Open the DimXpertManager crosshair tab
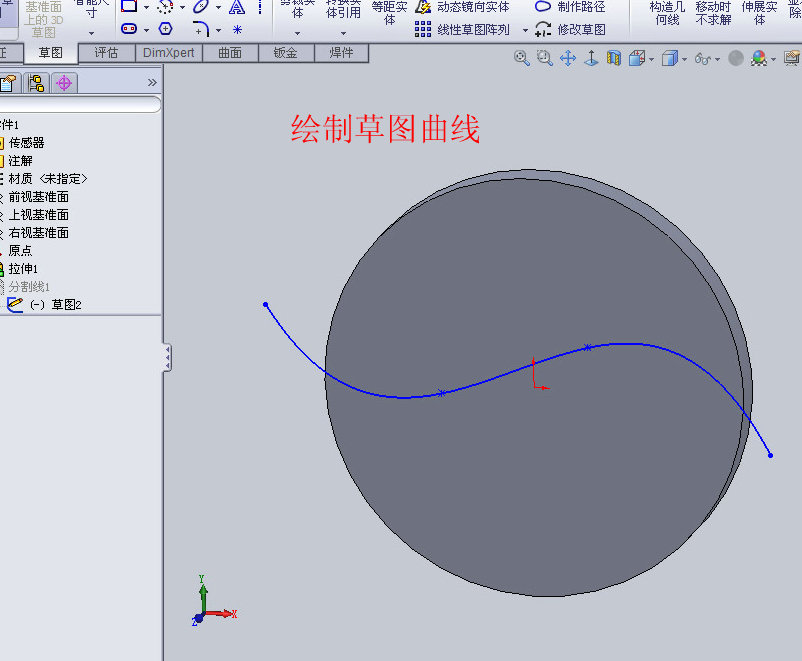This screenshot has height=661, width=802. click(x=64, y=83)
